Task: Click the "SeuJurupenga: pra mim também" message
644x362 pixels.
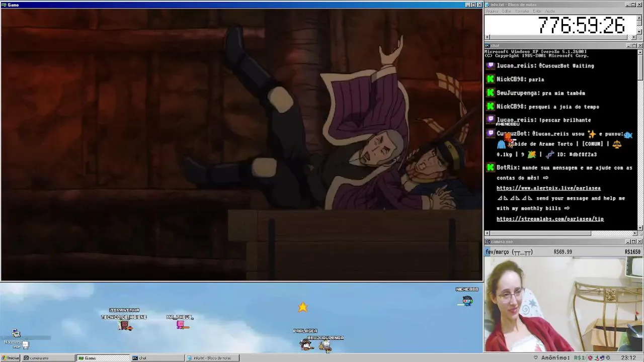Action: 541,93
